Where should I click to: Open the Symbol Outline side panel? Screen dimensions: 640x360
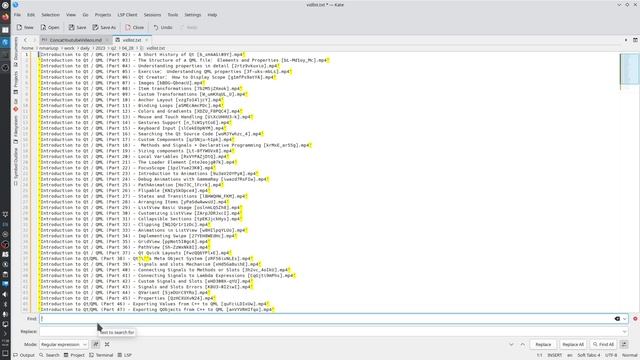[x=16, y=167]
